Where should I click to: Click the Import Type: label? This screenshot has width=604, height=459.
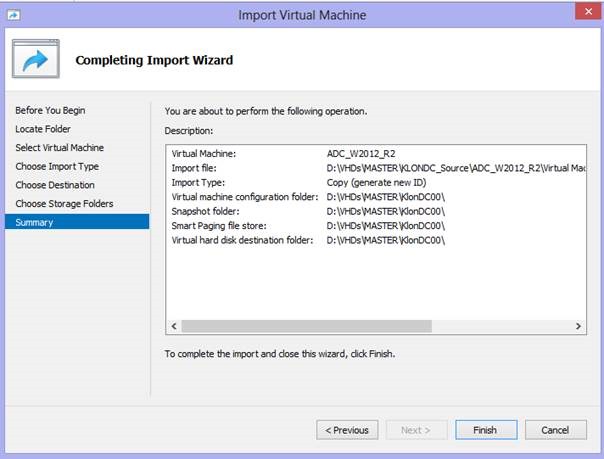(198, 183)
